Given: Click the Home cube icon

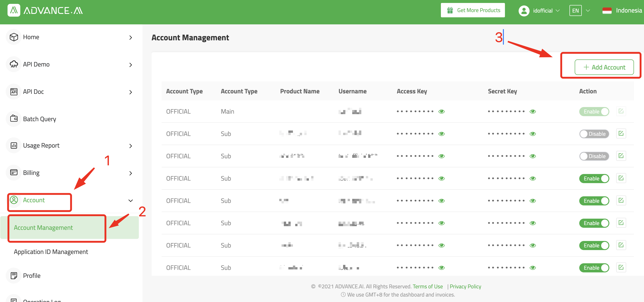Looking at the screenshot, I should click(x=14, y=37).
